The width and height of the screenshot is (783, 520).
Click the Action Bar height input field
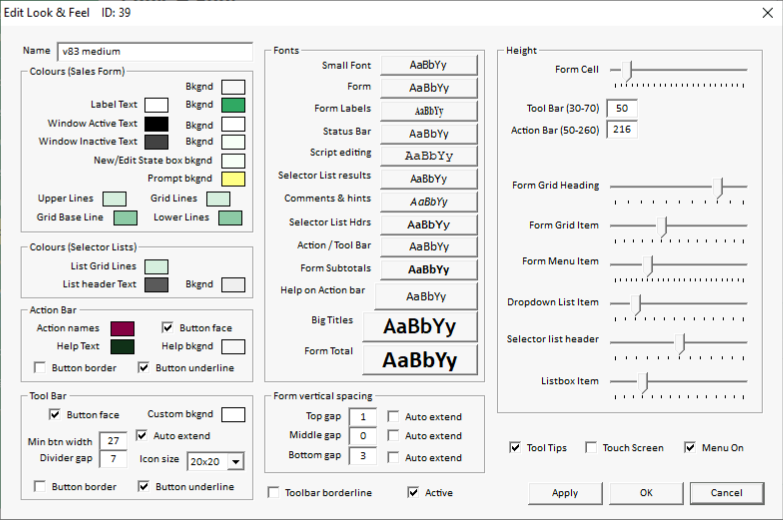621,130
